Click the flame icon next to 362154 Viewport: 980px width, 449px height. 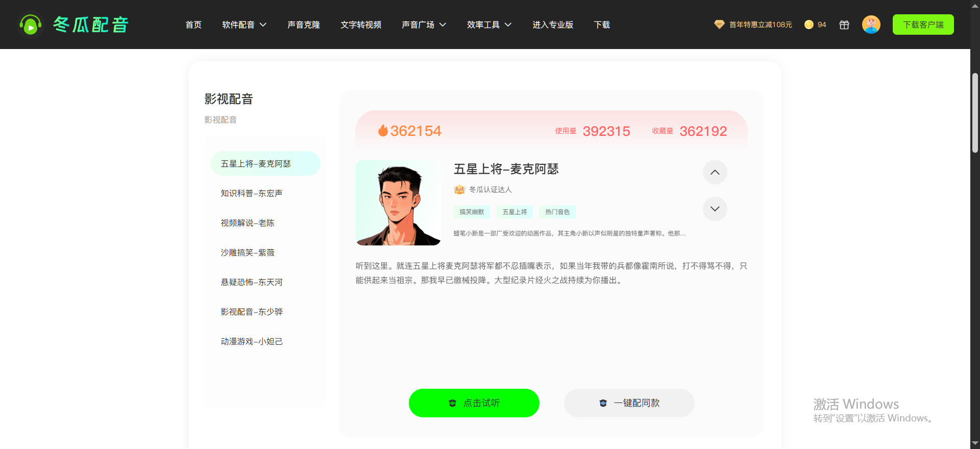point(383,131)
